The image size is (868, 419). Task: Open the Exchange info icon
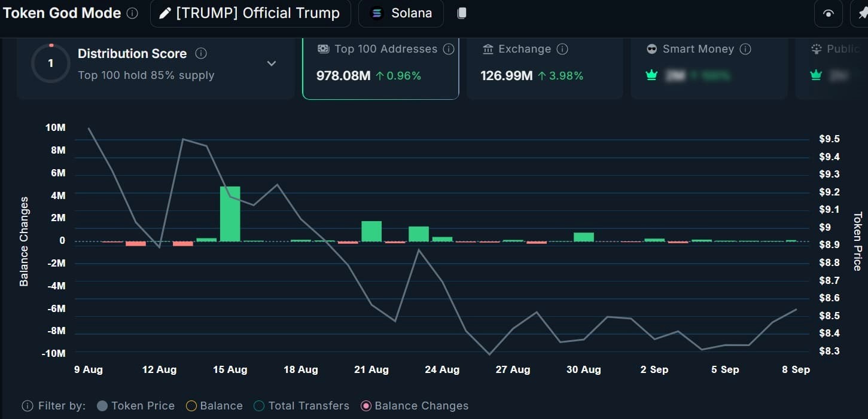(562, 49)
